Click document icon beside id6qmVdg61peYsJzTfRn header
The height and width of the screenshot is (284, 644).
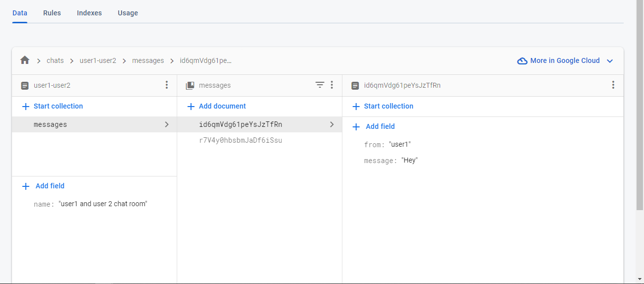pos(355,86)
